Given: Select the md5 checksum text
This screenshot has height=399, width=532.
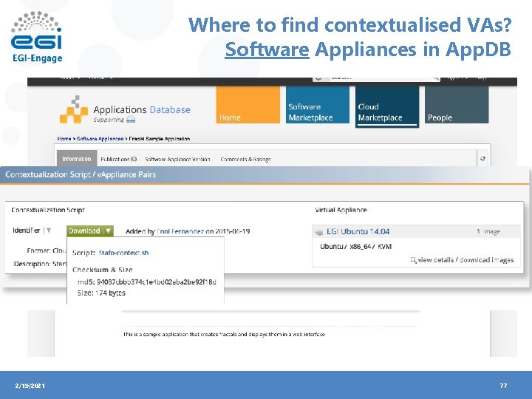Looking at the screenshot, I should (147, 282).
